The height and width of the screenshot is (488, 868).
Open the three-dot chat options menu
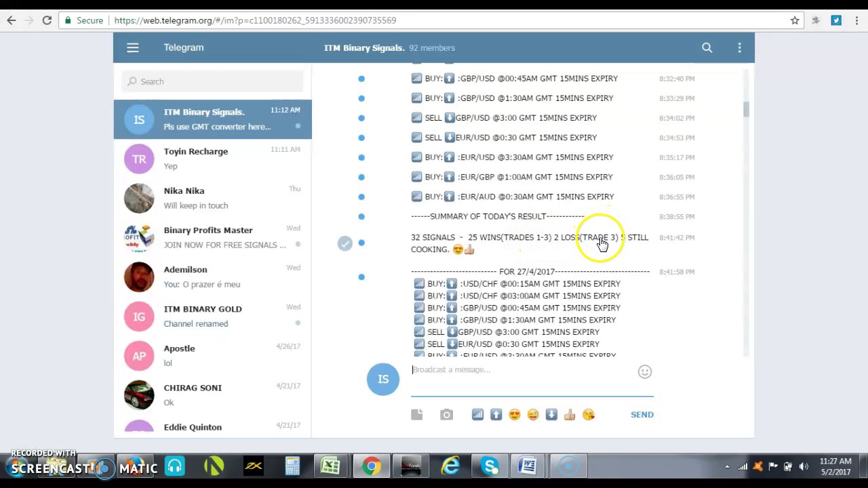click(x=739, y=47)
